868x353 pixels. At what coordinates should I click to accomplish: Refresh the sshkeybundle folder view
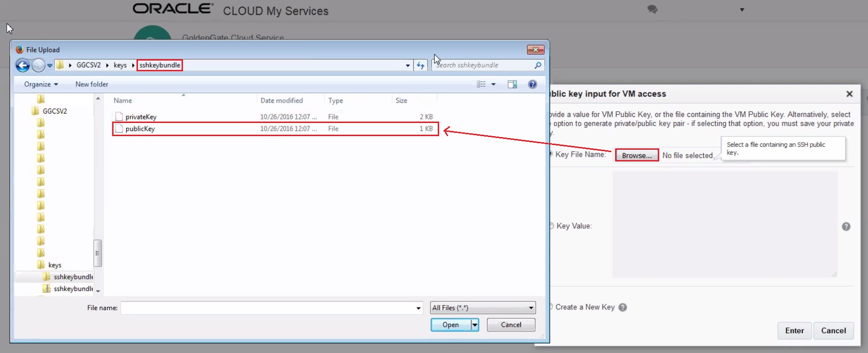420,66
